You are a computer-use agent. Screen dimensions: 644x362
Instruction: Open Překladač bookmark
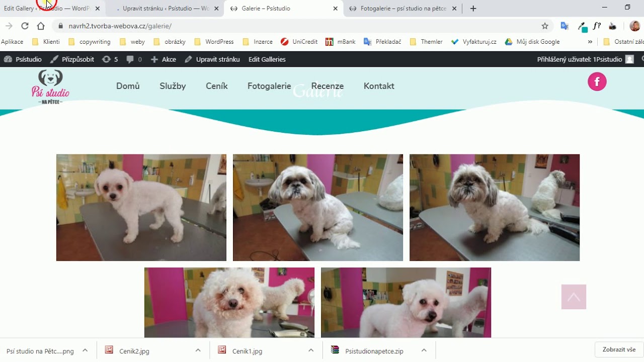(382, 42)
